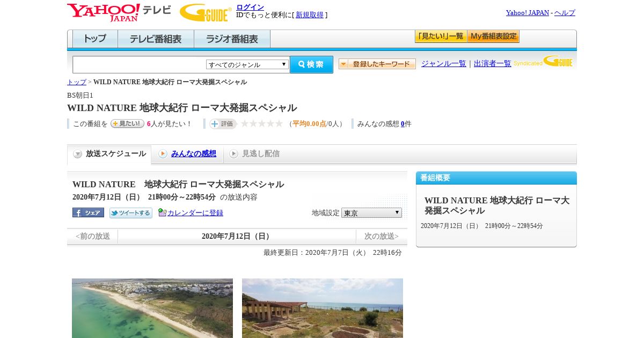Click the aerial beach coastline thumbnail
The height and width of the screenshot is (338, 644).
152,308
